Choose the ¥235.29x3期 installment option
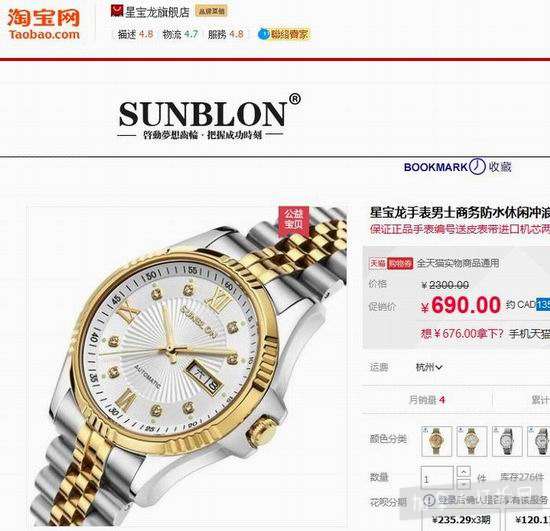The height and width of the screenshot is (531, 550). [x=461, y=519]
